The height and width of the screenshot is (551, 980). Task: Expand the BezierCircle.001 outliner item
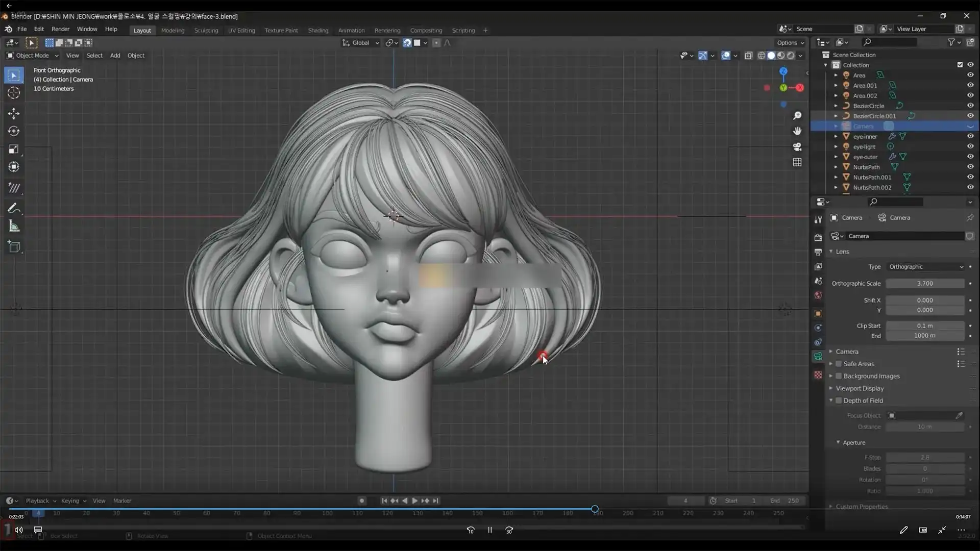click(x=836, y=116)
